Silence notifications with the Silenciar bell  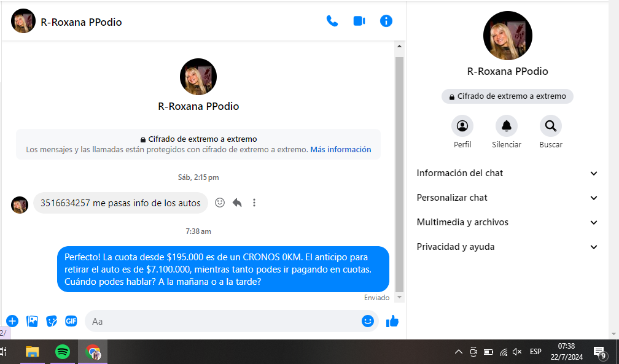507,126
